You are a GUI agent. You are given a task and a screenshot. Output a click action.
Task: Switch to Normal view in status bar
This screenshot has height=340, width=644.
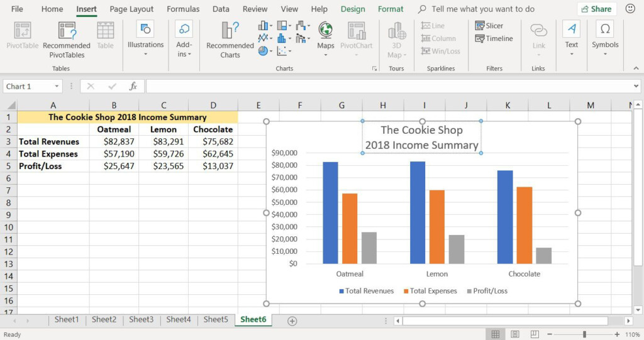[496, 334]
